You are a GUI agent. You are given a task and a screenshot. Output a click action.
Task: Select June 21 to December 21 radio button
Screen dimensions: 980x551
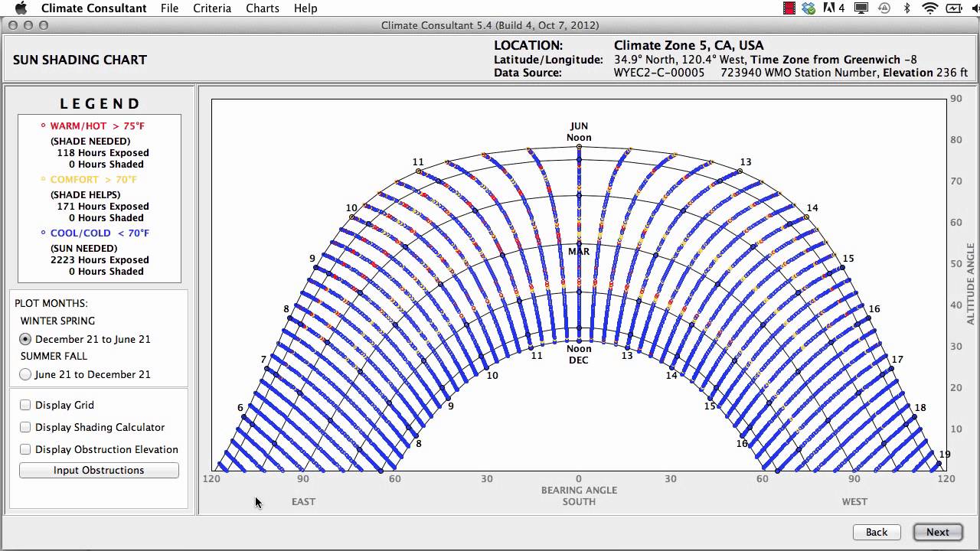pos(25,374)
